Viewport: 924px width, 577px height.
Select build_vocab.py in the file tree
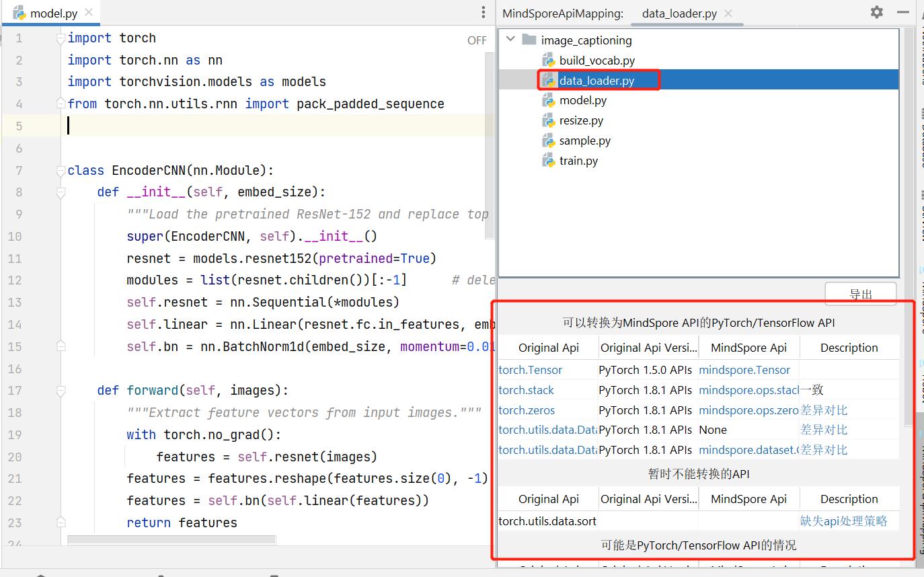(596, 61)
